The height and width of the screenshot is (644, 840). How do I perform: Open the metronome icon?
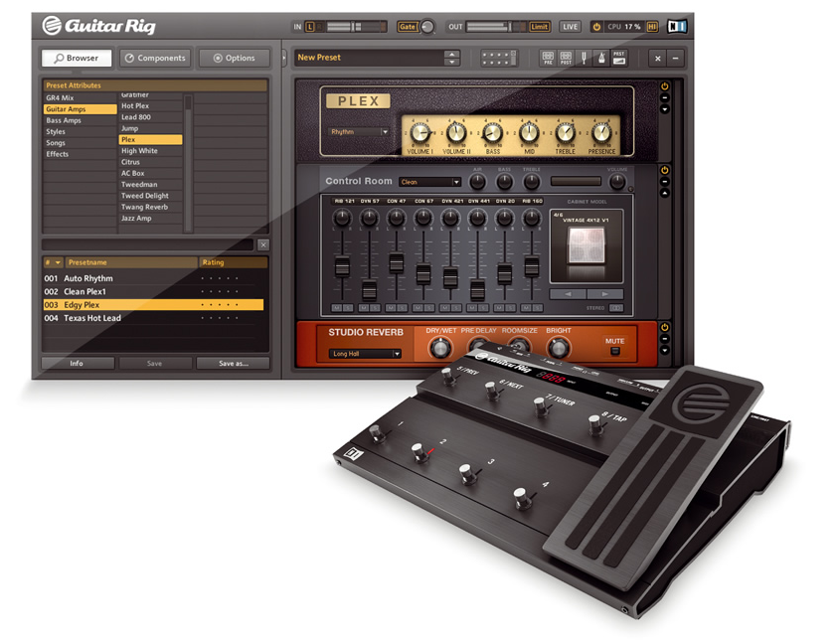click(601, 58)
